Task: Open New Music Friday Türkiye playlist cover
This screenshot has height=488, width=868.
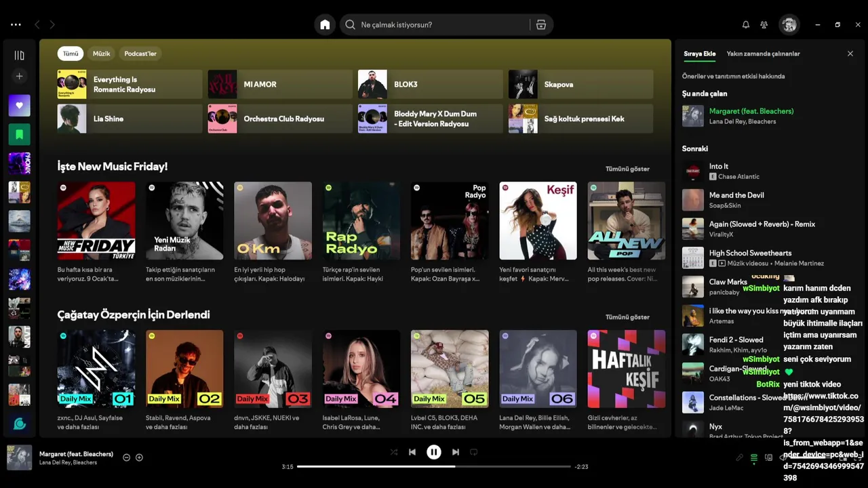Action: click(96, 220)
